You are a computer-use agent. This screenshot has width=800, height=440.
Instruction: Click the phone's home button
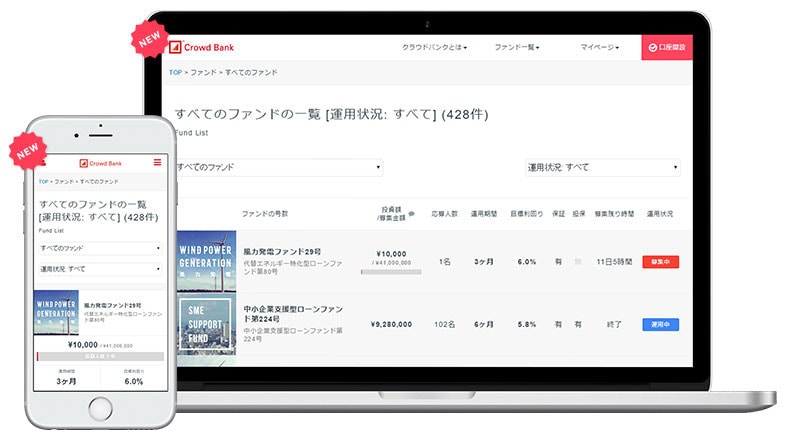pos(100,409)
